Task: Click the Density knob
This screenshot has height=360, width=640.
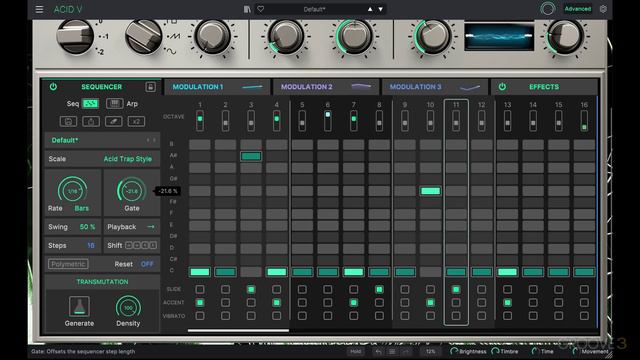Action: point(128,307)
